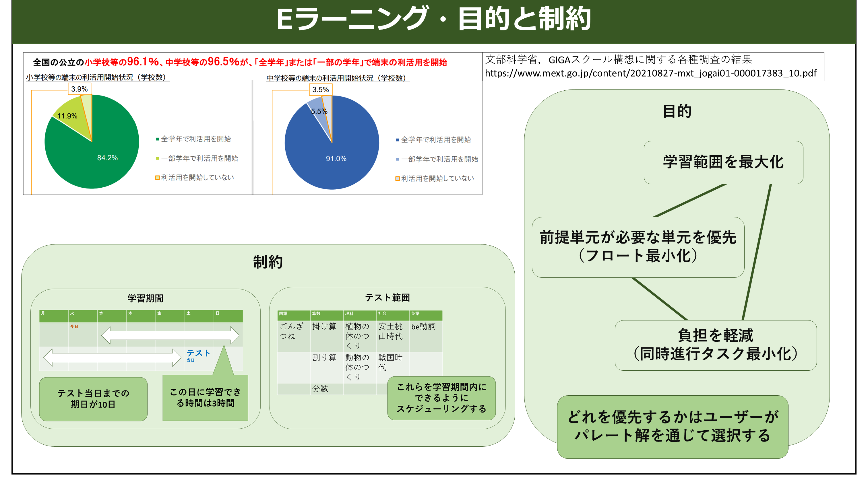Click the この日に学習できる時間は3時間 callout
The width and height of the screenshot is (868, 488).
[205, 398]
